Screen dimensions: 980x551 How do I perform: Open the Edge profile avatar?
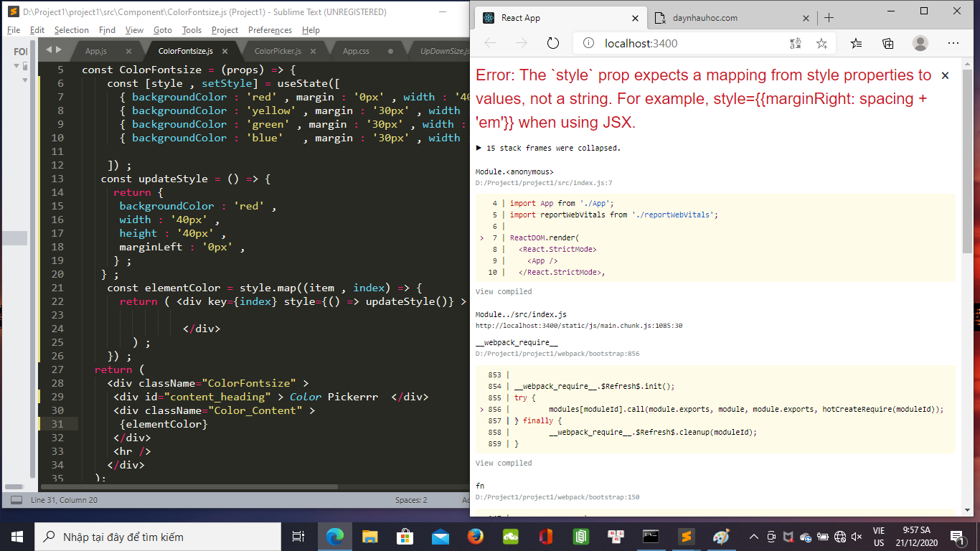[x=920, y=43]
